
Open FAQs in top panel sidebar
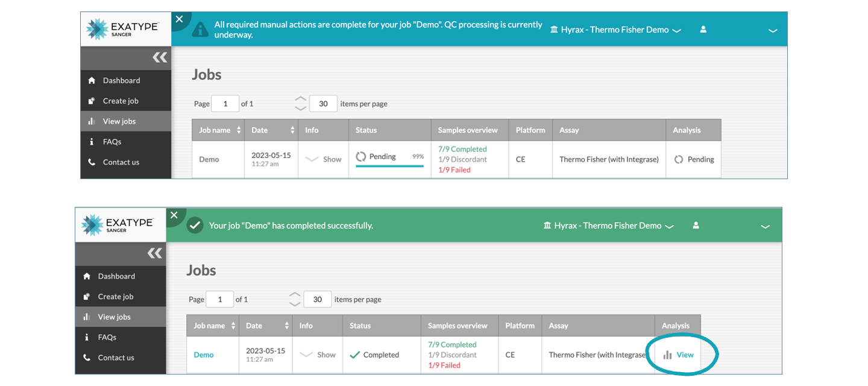[126, 142]
